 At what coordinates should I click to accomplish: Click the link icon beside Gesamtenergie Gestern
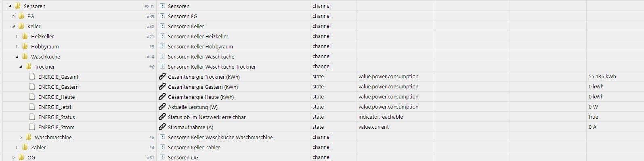pos(162,86)
